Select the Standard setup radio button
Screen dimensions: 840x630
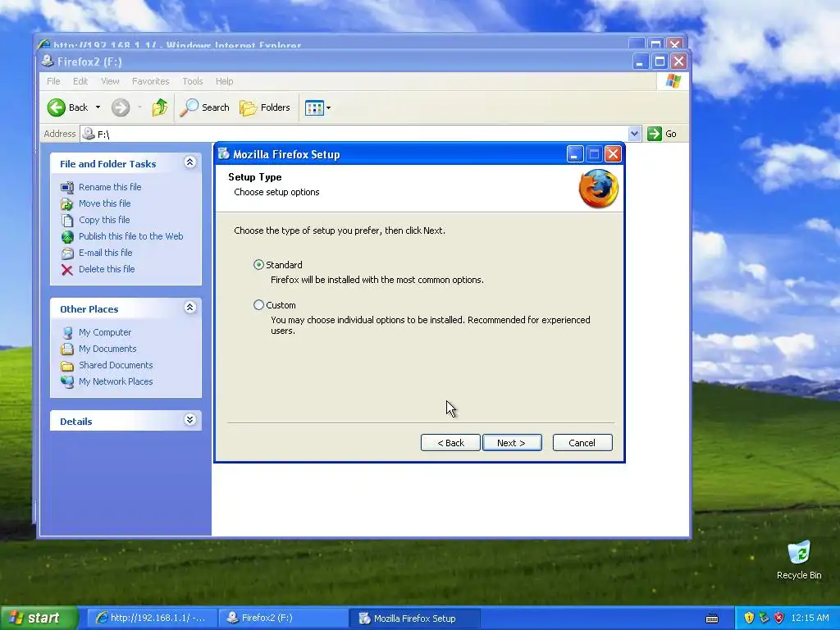coord(258,265)
